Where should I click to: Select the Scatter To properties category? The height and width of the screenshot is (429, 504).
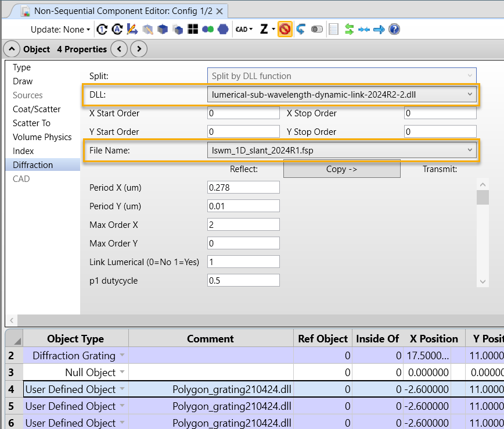(x=31, y=123)
